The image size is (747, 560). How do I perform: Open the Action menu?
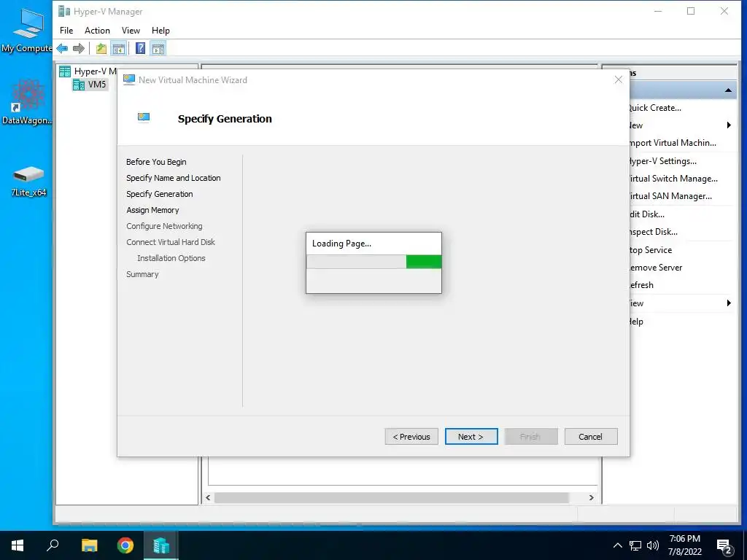tap(97, 31)
